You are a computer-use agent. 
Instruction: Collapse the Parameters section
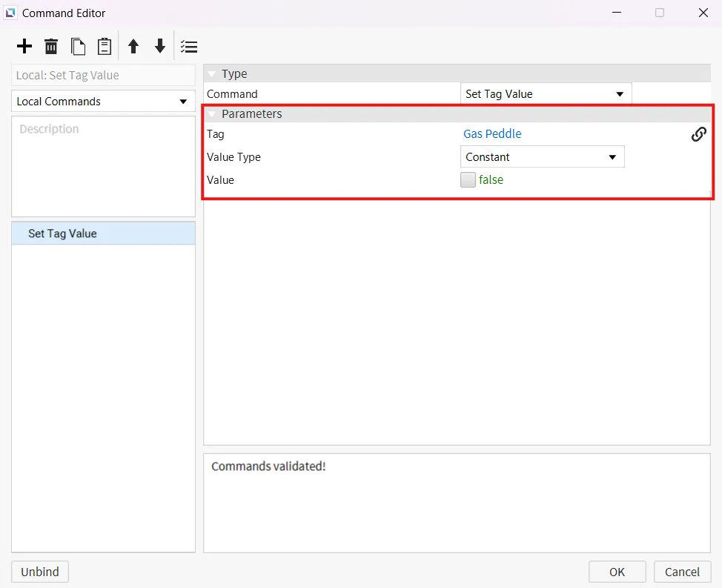[x=212, y=114]
